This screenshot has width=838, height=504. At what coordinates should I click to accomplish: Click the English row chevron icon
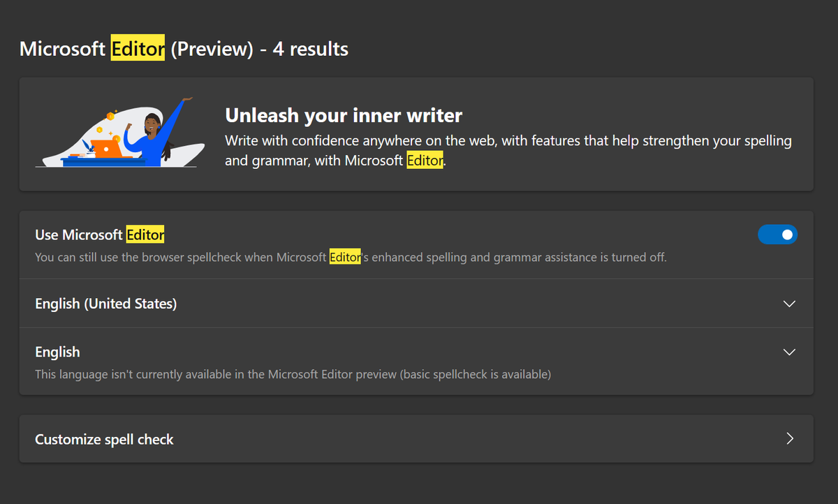pyautogui.click(x=788, y=352)
